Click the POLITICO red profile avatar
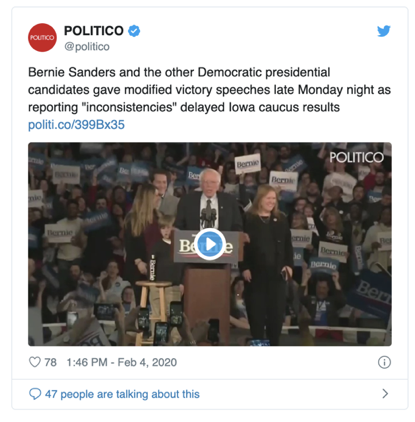Screen dimensions: 415x422 pos(42,37)
